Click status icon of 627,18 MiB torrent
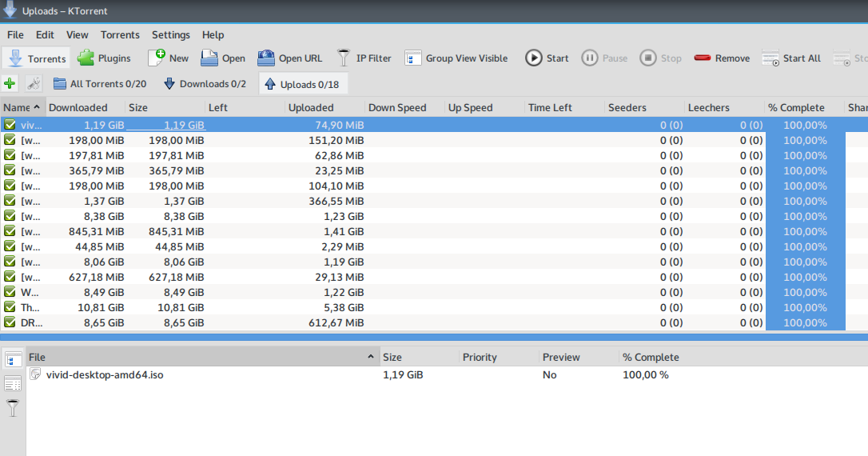The height and width of the screenshot is (456, 868). coord(10,277)
